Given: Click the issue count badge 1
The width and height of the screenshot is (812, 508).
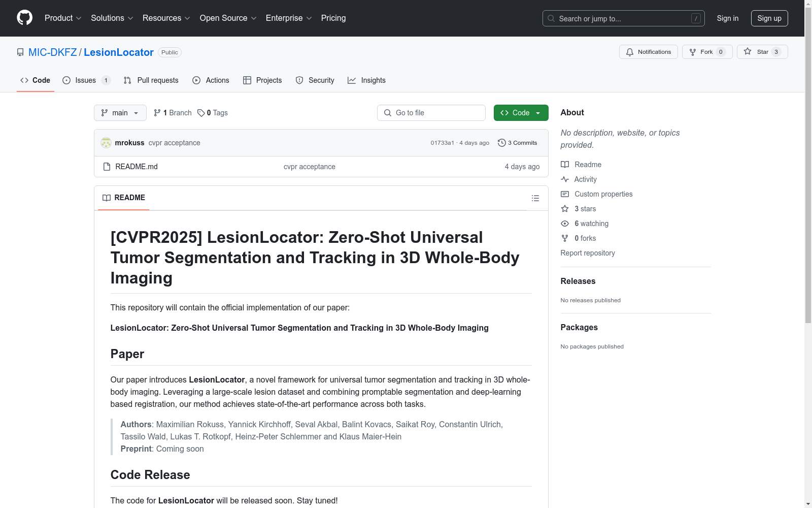Looking at the screenshot, I should coord(106,80).
